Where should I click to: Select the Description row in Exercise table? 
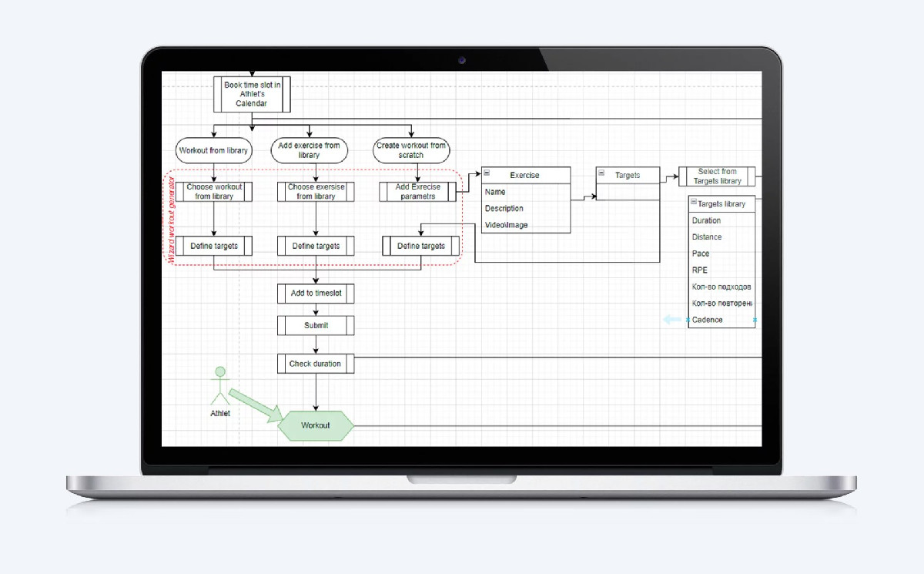click(526, 209)
